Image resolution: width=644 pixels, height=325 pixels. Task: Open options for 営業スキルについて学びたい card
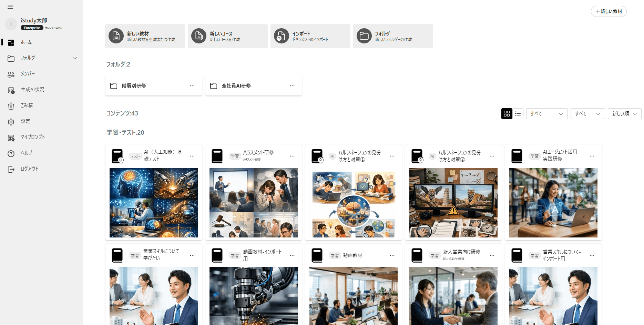192,255
